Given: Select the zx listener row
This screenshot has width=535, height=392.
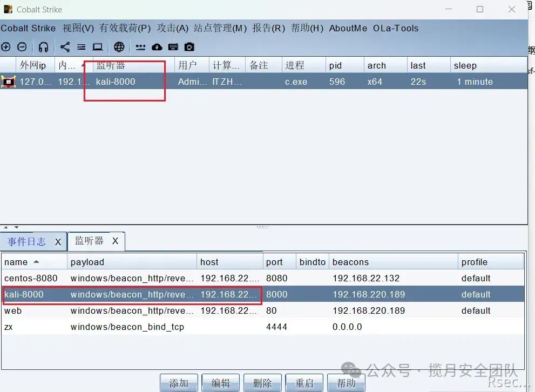Looking at the screenshot, I should tap(263, 327).
